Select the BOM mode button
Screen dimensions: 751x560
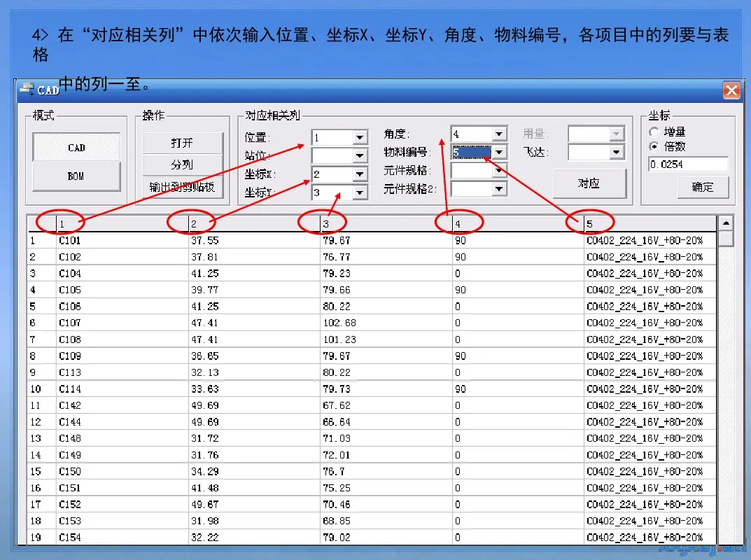click(76, 176)
